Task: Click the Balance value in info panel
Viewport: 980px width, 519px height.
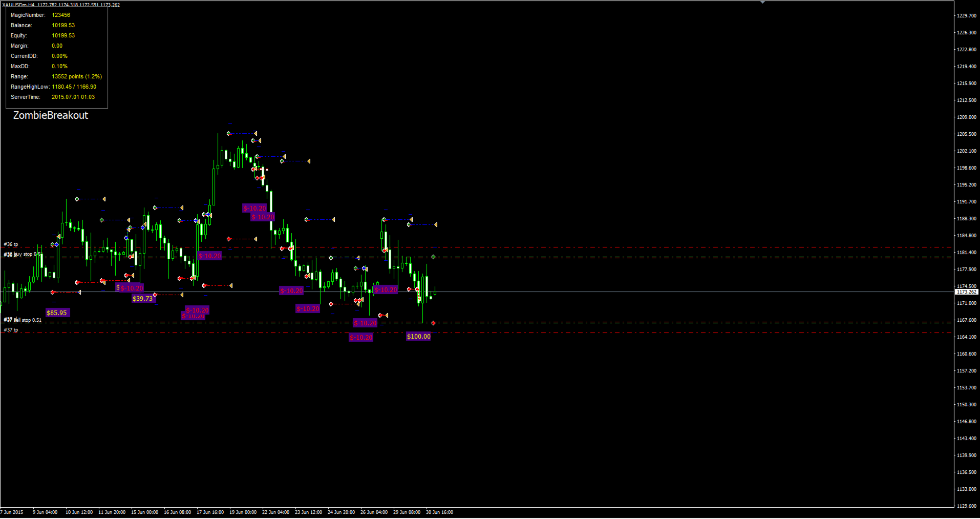Action: click(63, 25)
